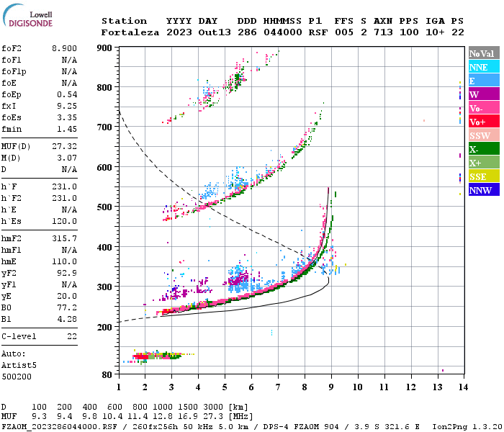Click the 044000 time value
504x432 pixels.
[282, 32]
